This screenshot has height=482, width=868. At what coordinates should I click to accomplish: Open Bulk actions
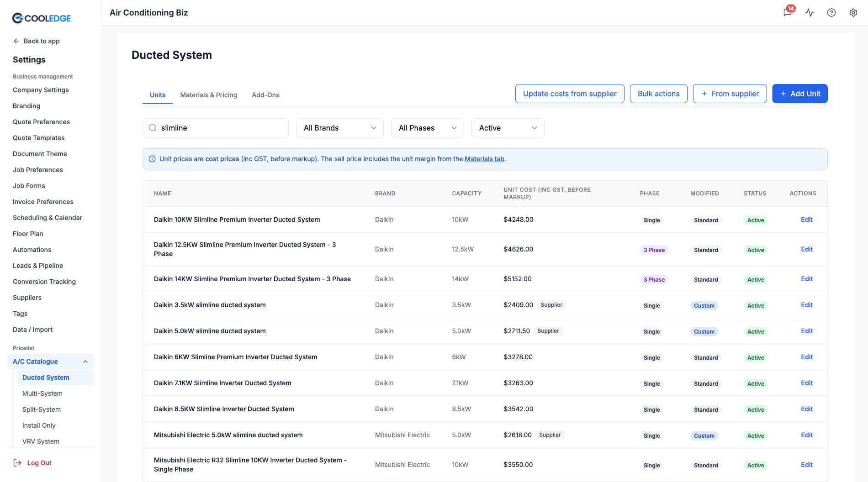pyautogui.click(x=658, y=94)
